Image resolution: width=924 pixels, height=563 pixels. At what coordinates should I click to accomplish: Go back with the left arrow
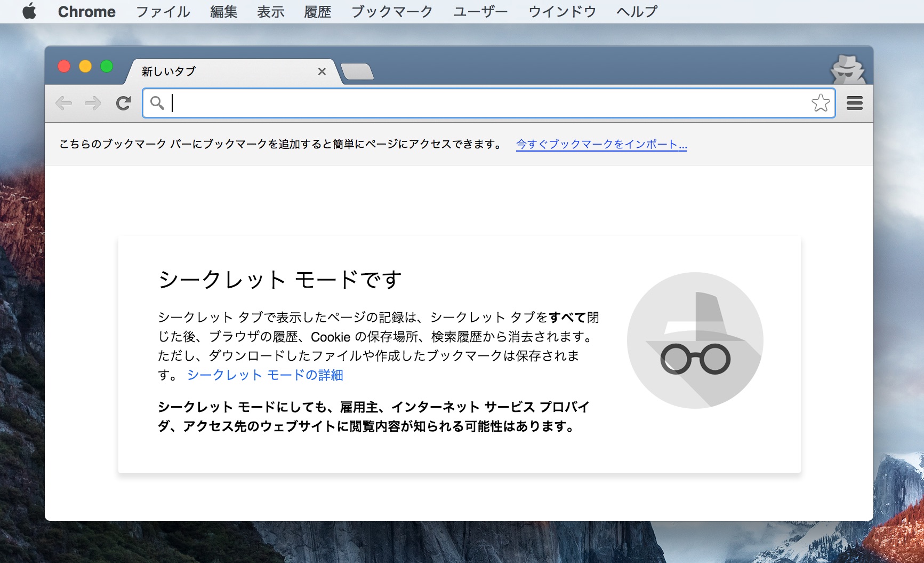64,103
